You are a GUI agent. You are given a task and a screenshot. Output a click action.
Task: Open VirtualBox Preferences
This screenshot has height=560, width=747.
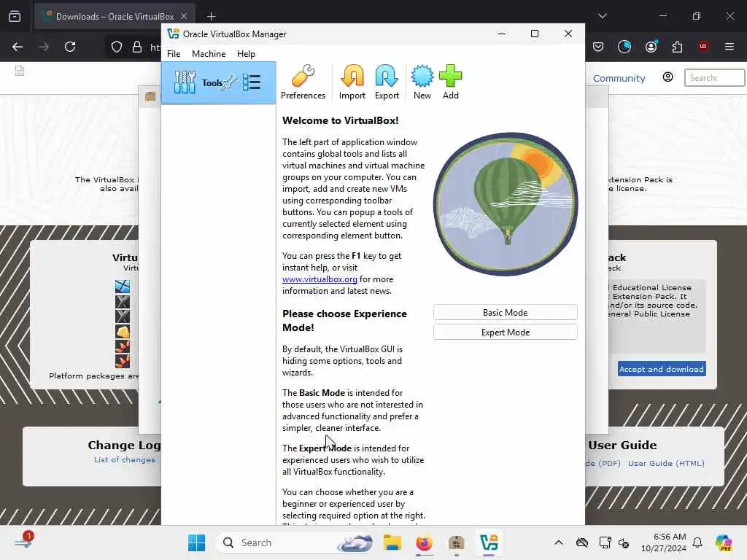point(303,82)
